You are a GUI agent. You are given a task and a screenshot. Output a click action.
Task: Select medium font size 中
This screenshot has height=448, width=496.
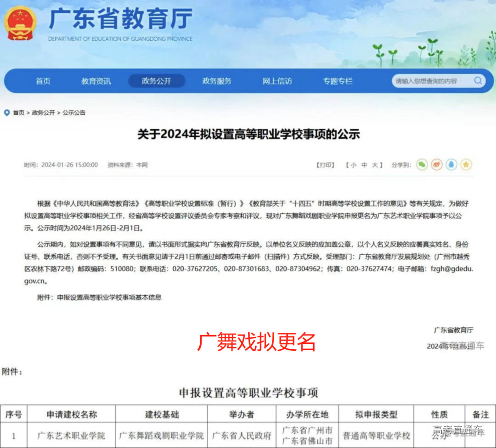[x=364, y=165]
